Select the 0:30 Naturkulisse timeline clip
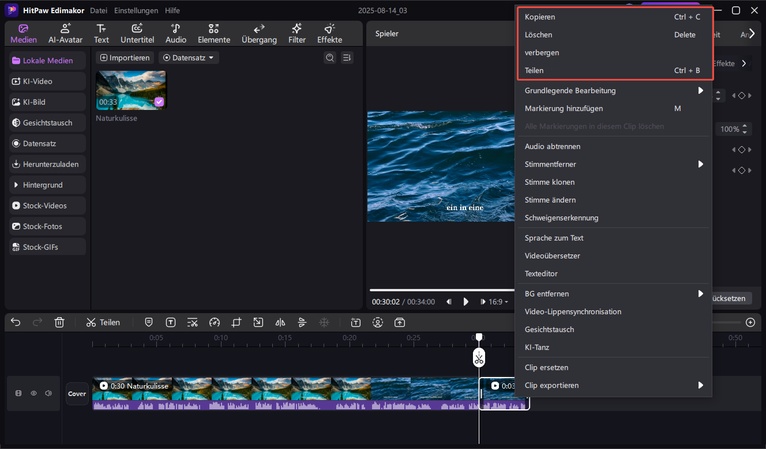The width and height of the screenshot is (766, 449). pos(285,393)
